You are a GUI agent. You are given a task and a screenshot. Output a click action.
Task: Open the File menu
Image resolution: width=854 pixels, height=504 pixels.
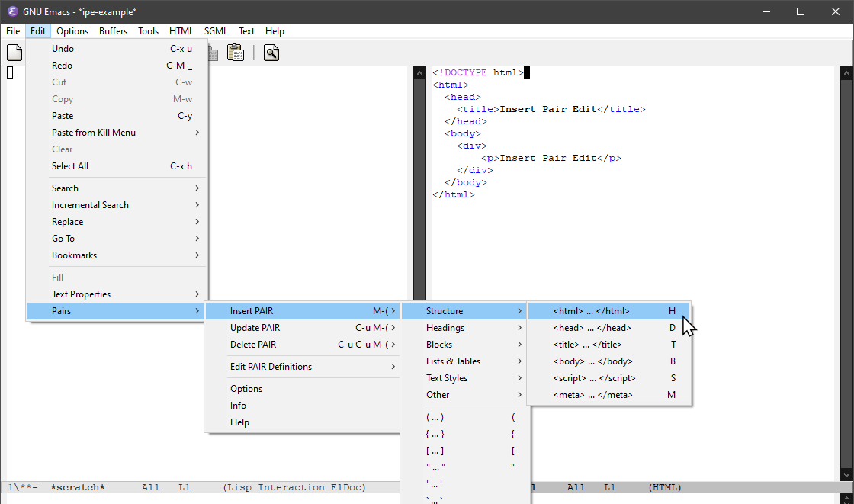[13, 31]
